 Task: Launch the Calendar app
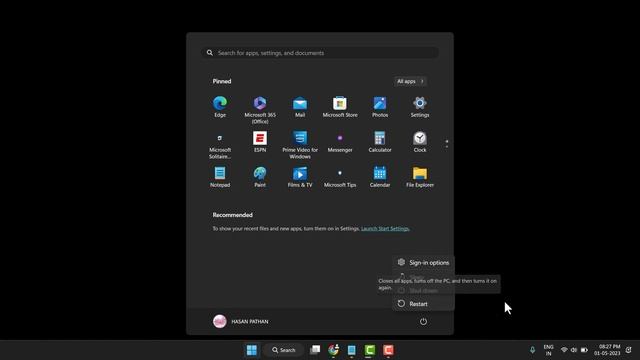tap(380, 177)
